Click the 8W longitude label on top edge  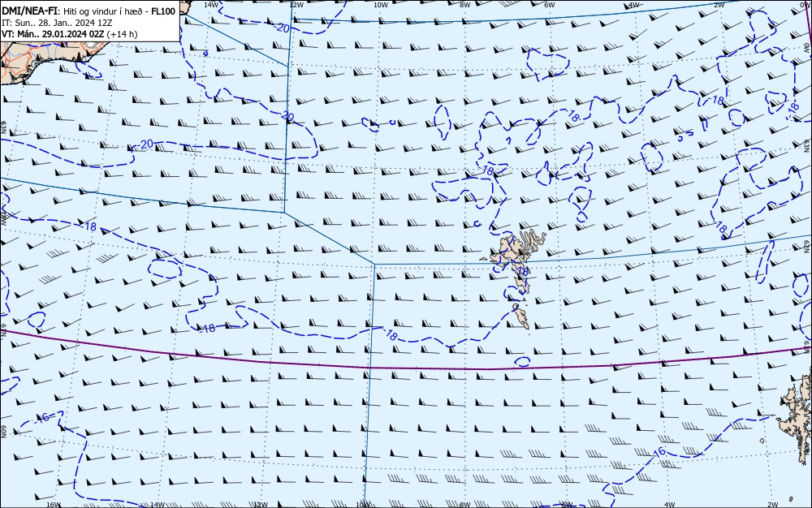click(x=465, y=5)
